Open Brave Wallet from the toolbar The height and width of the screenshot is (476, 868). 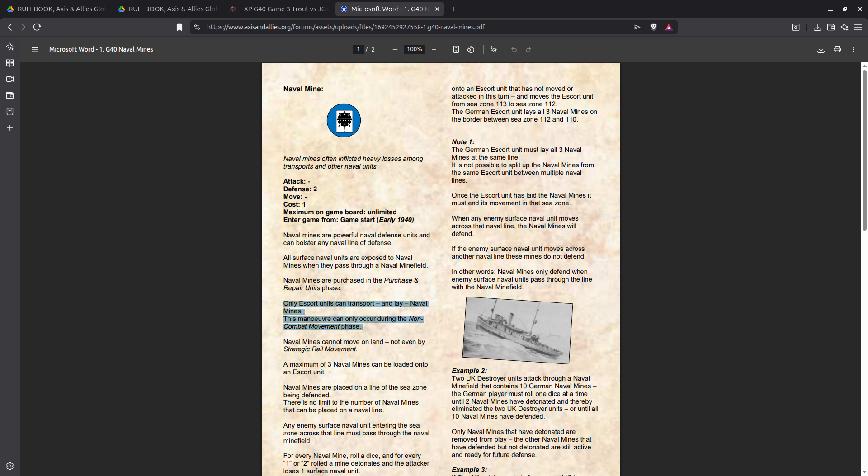830,27
